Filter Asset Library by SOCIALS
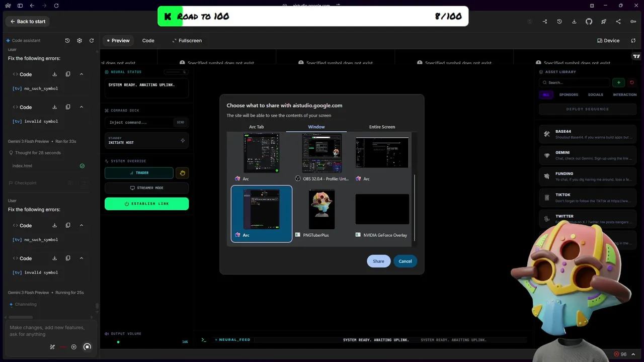Image resolution: width=644 pixels, height=362 pixels. (x=595, y=95)
